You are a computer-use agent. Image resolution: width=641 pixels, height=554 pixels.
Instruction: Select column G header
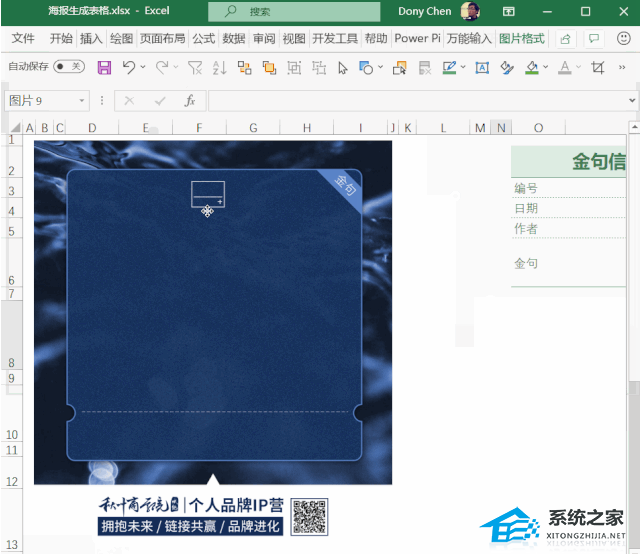(x=253, y=128)
